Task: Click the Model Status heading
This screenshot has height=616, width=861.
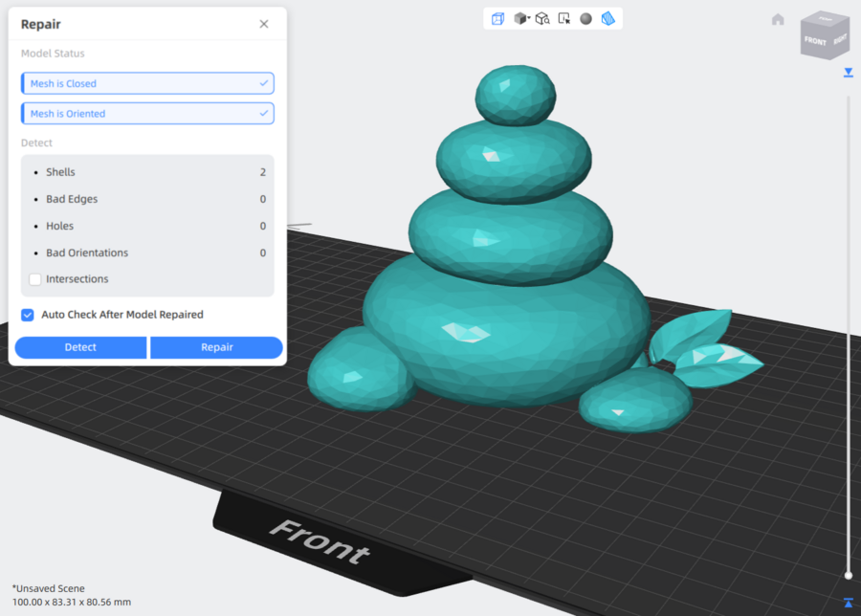Action: [x=53, y=54]
